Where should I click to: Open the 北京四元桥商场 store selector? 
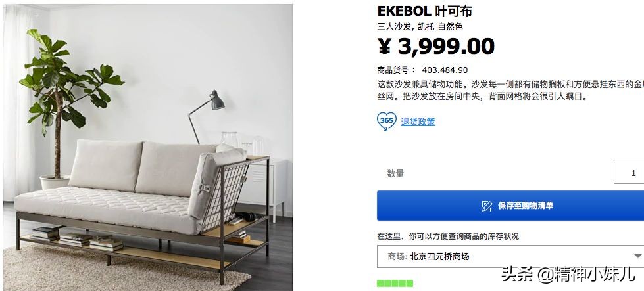[510, 257]
